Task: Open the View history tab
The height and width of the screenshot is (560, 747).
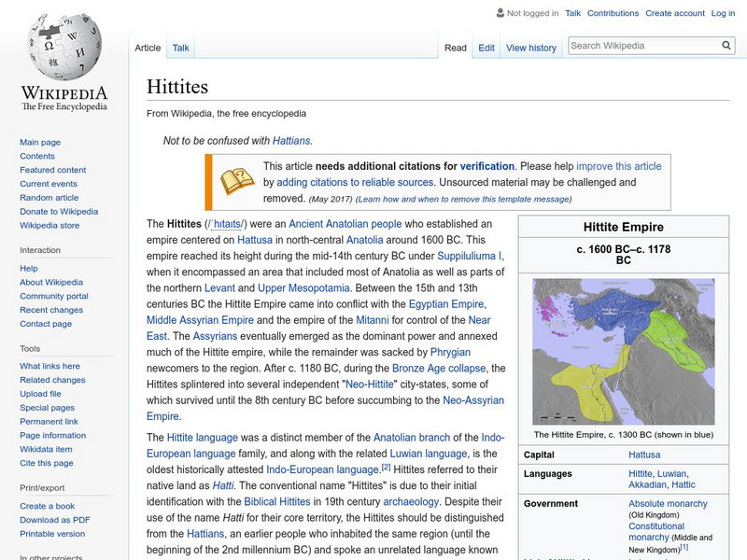Action: (x=531, y=48)
